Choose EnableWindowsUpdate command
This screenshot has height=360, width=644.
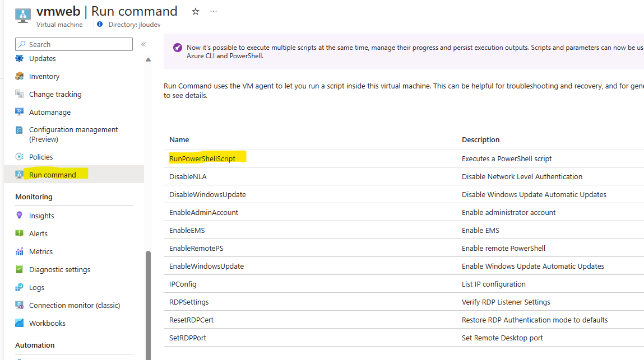coord(207,267)
